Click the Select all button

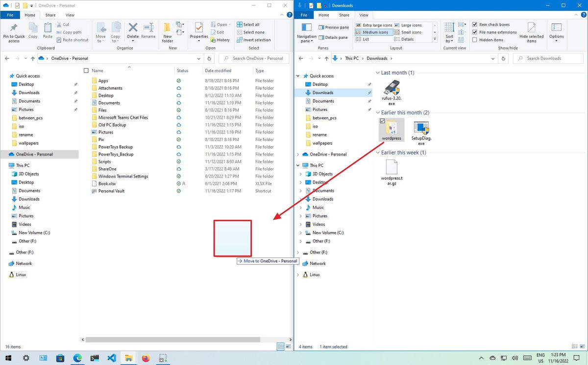click(x=249, y=24)
